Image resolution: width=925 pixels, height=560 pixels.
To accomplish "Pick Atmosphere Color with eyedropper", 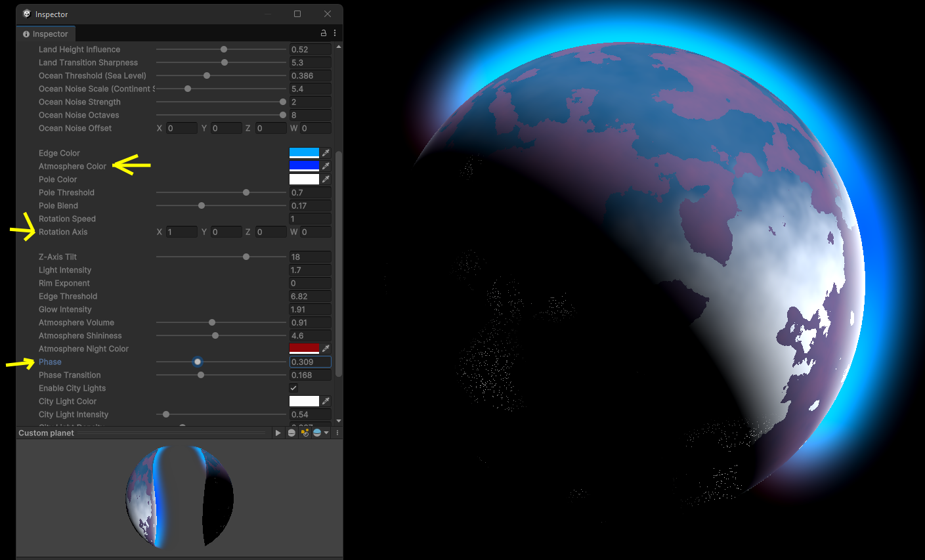I will click(326, 166).
